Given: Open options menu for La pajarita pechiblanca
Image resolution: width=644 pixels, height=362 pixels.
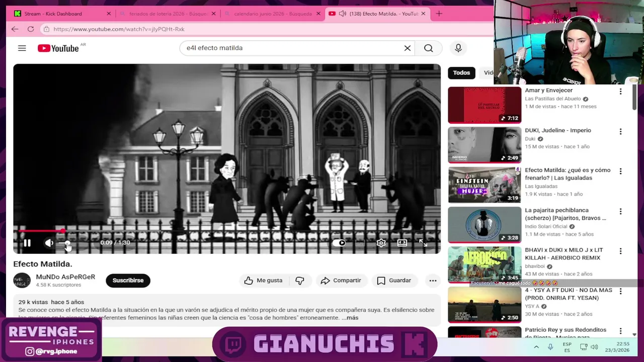Looking at the screenshot, I should 620,212.
